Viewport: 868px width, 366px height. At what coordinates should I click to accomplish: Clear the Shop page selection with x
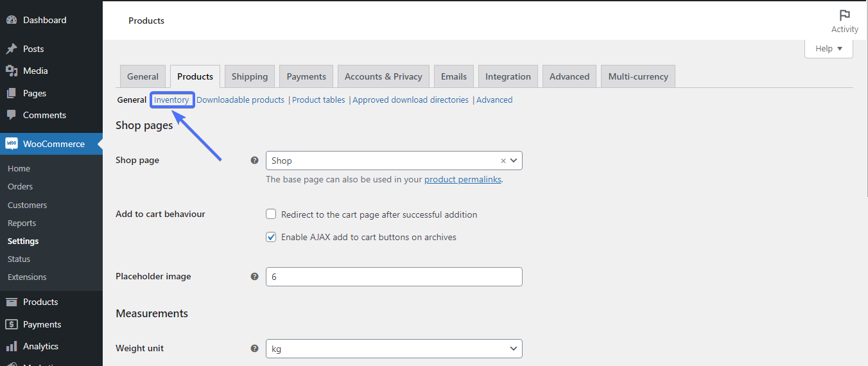click(x=503, y=161)
